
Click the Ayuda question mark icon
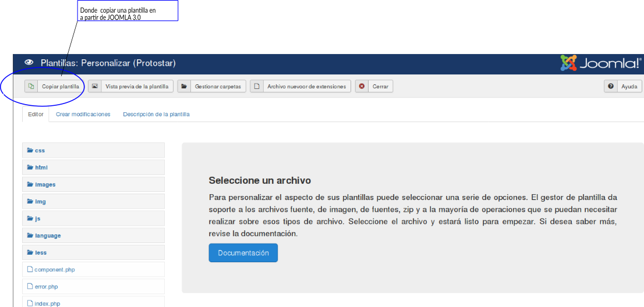tap(611, 87)
